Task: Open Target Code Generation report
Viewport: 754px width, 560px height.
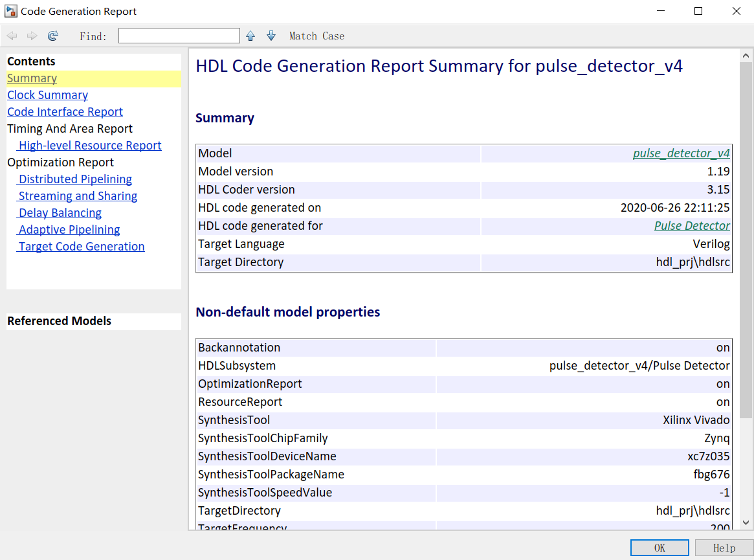Action: pos(82,247)
